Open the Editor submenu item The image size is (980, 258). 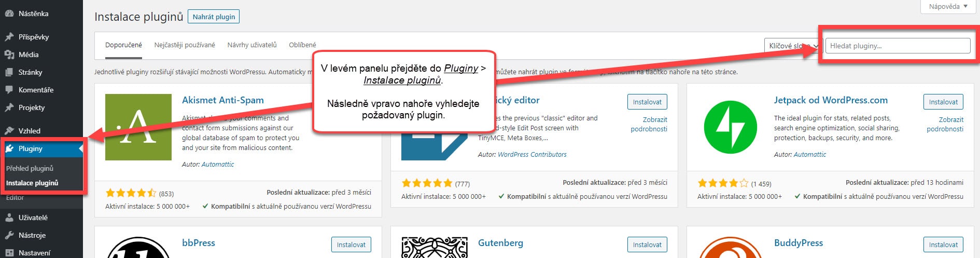tap(15, 197)
